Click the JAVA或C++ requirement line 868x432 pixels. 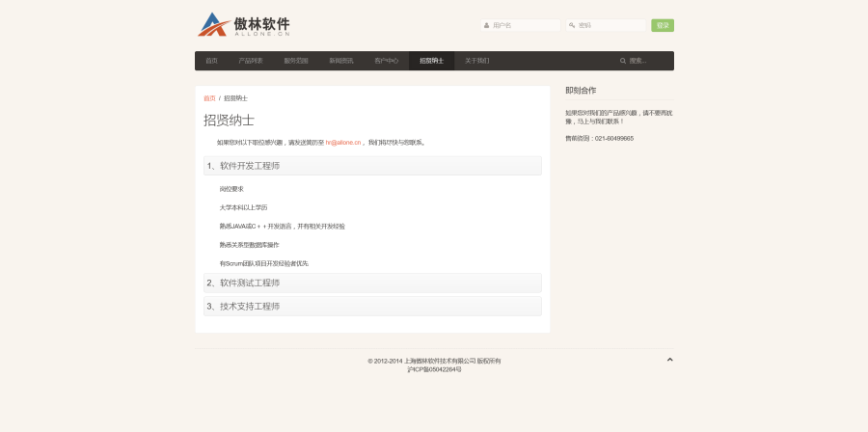[x=283, y=227]
